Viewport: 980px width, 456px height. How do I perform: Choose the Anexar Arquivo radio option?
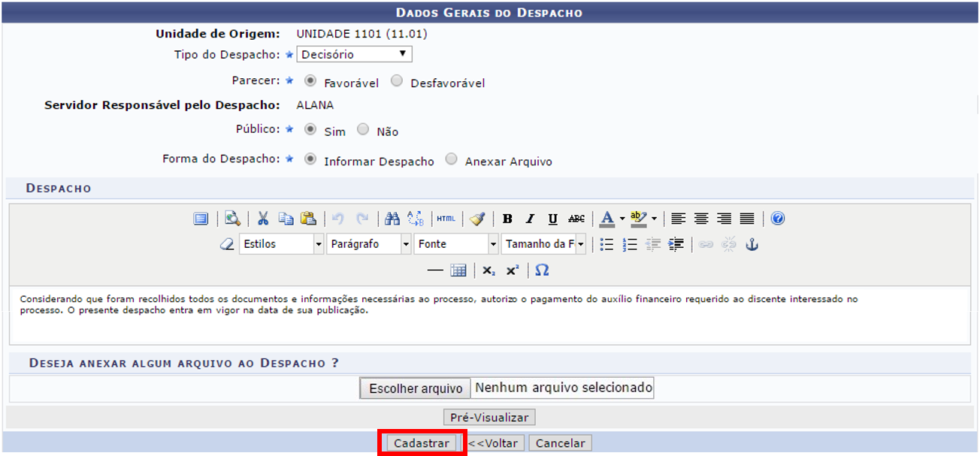(x=451, y=159)
